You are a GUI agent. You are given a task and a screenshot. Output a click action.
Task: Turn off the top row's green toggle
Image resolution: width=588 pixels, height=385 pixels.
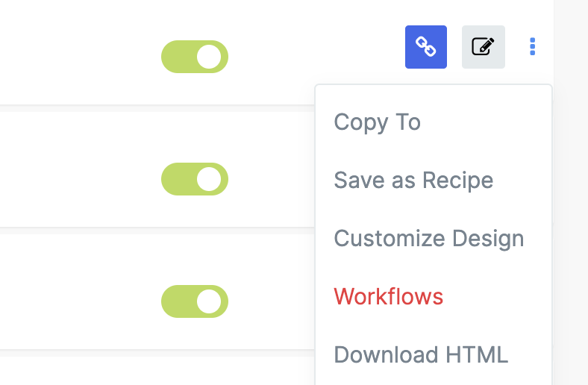(195, 57)
